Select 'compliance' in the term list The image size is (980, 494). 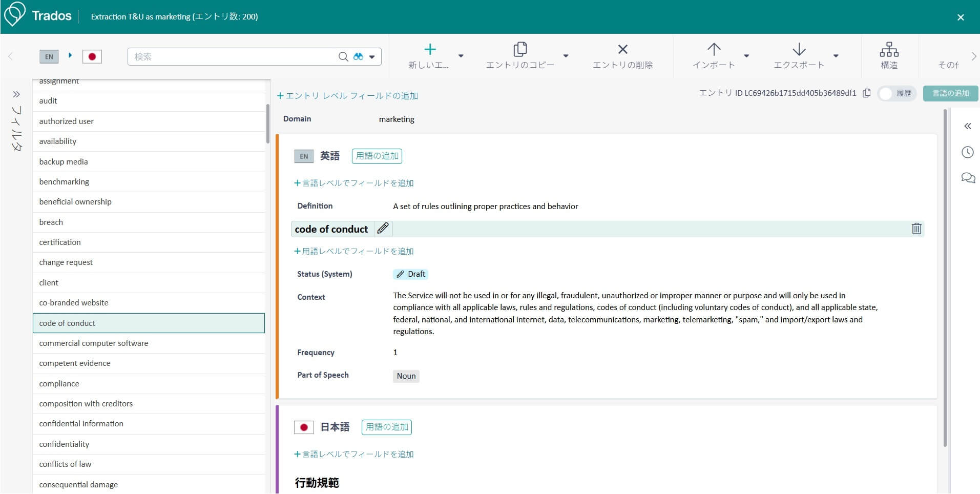pos(59,383)
